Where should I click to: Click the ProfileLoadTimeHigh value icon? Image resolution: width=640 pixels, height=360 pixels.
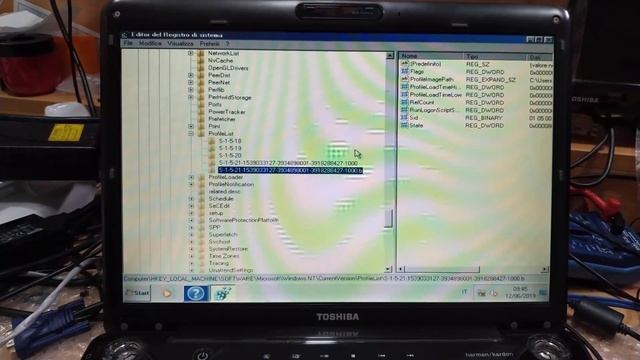click(x=404, y=87)
